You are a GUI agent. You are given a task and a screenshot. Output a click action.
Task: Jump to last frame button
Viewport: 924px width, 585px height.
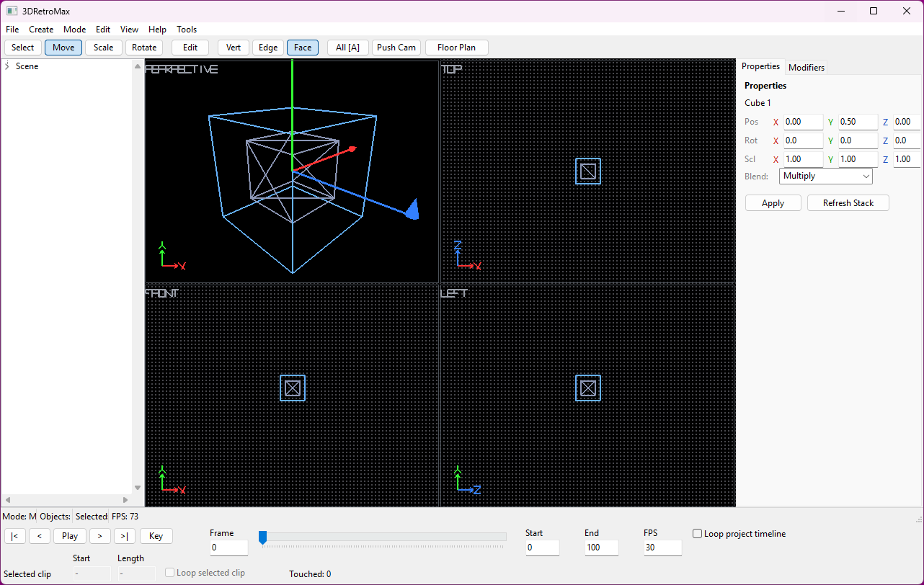pos(125,536)
